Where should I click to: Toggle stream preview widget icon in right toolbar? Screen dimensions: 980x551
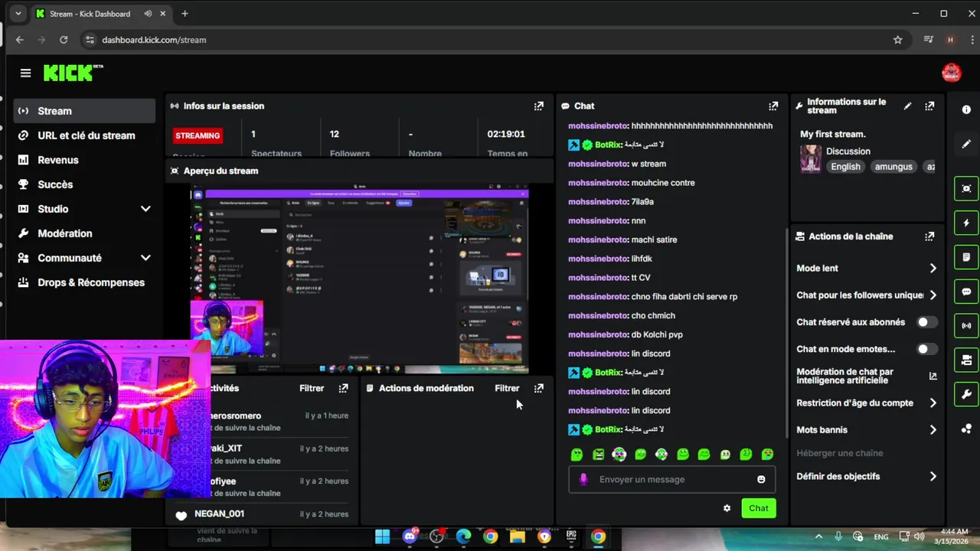966,189
